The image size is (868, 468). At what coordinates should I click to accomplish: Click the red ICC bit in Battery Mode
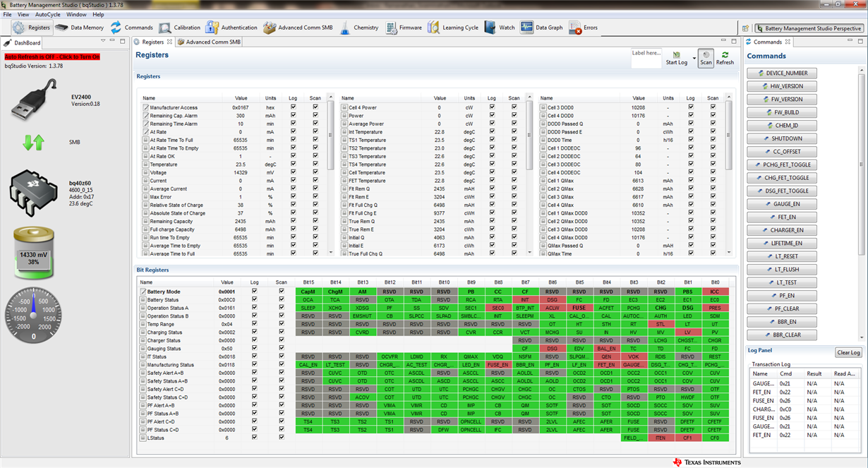[715, 292]
